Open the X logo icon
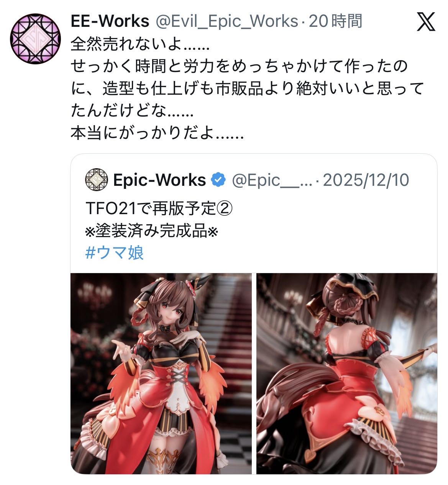The height and width of the screenshot is (485, 448). [426, 21]
